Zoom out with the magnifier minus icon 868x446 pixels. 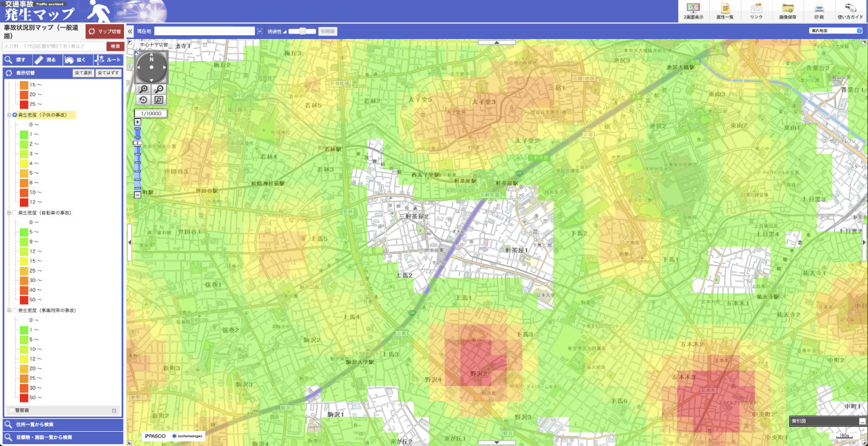coord(159,89)
